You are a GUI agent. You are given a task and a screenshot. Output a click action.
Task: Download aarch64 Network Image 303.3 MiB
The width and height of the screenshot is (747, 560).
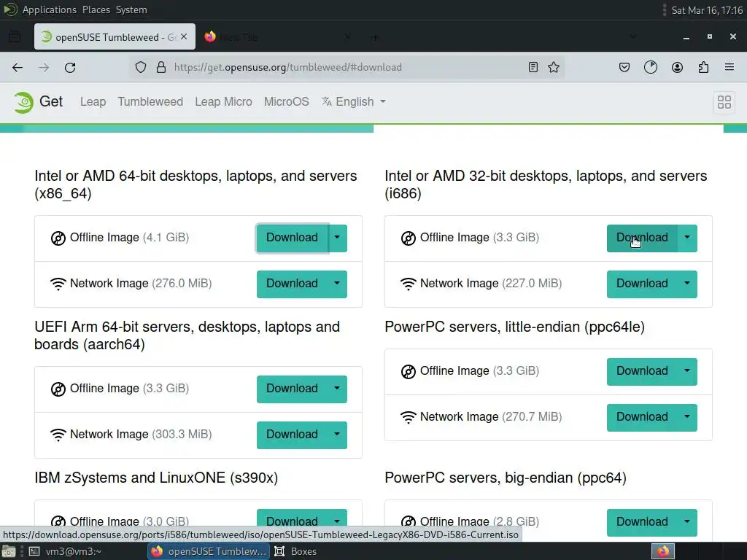tap(292, 435)
